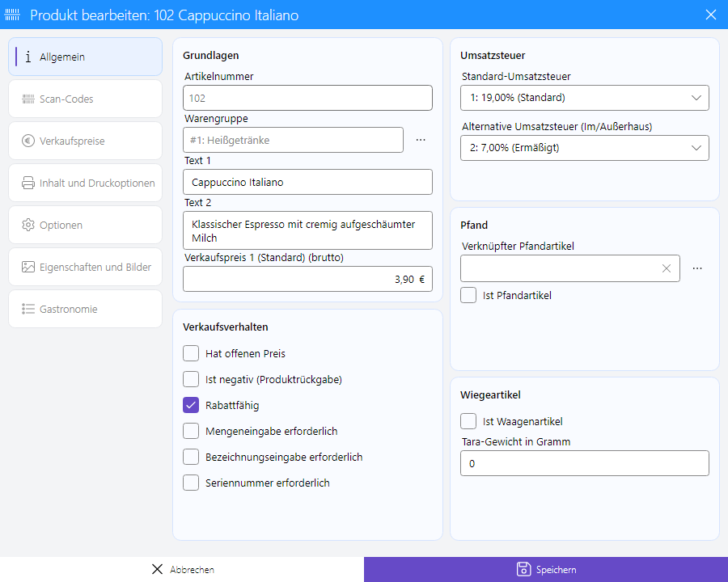Click the Verknüpfter Pfandartikel field
The width and height of the screenshot is (728, 582).
tap(570, 268)
